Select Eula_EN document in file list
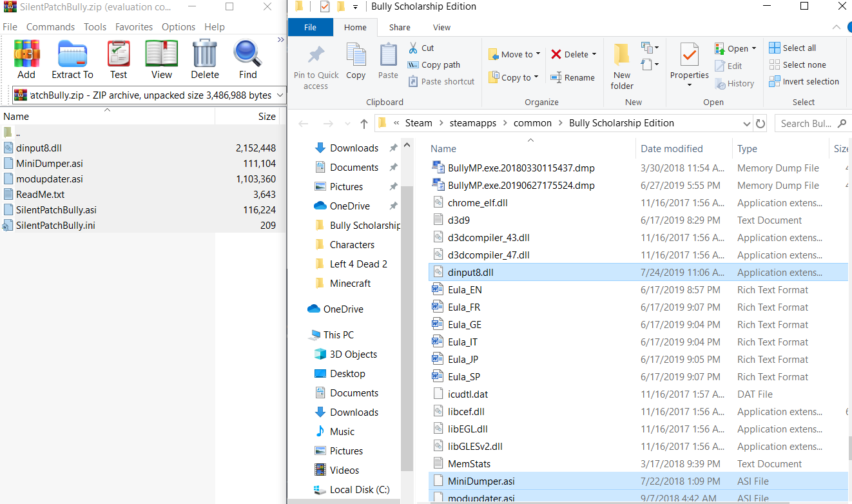 point(465,290)
